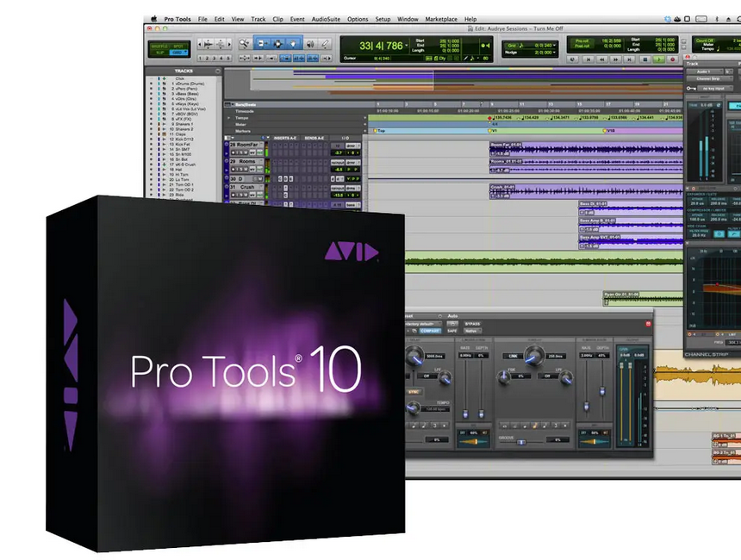
Task: Toggle Zoom Toggle button under toolbar
Action: pyautogui.click(x=245, y=58)
